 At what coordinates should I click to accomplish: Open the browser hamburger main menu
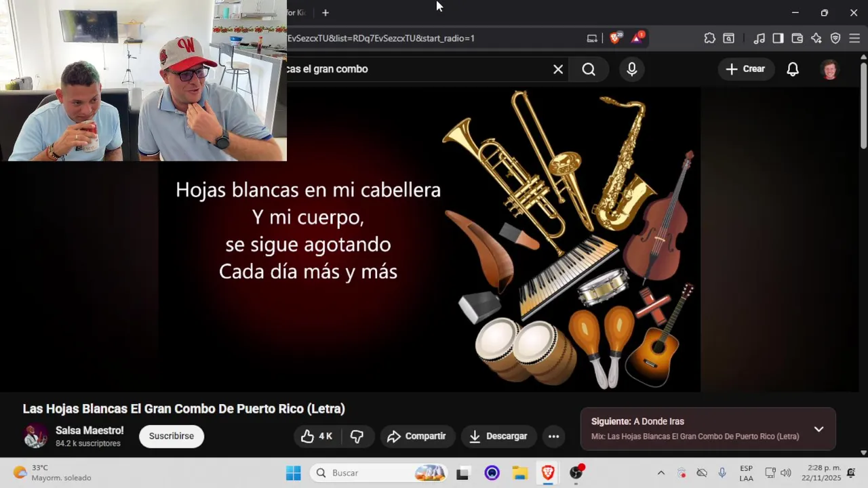click(x=854, y=39)
